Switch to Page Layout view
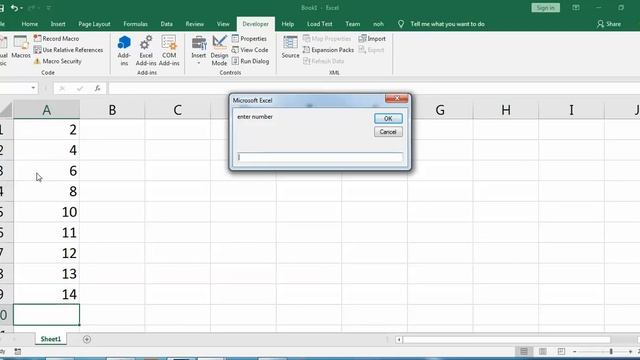640x360 pixels. pyautogui.click(x=542, y=351)
